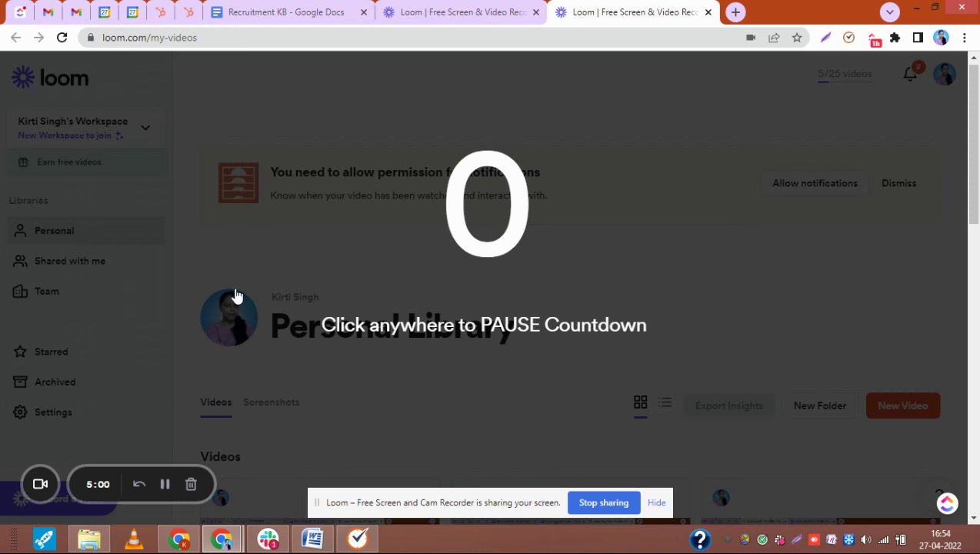Close the active Loom tab

[x=708, y=12]
